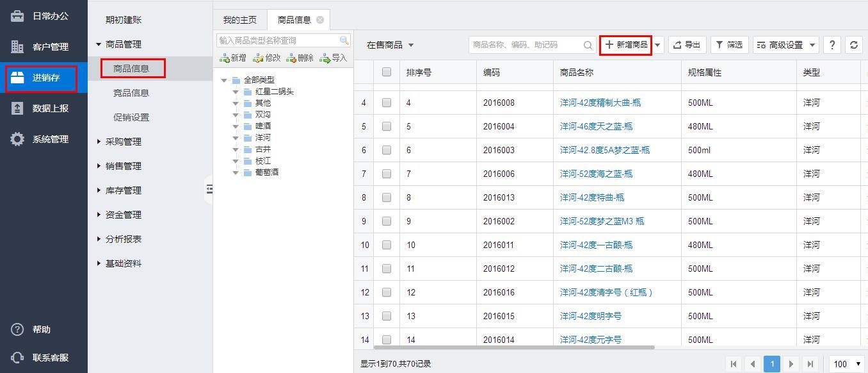
Task: Click the help question mark toolbar button
Action: coord(832,45)
